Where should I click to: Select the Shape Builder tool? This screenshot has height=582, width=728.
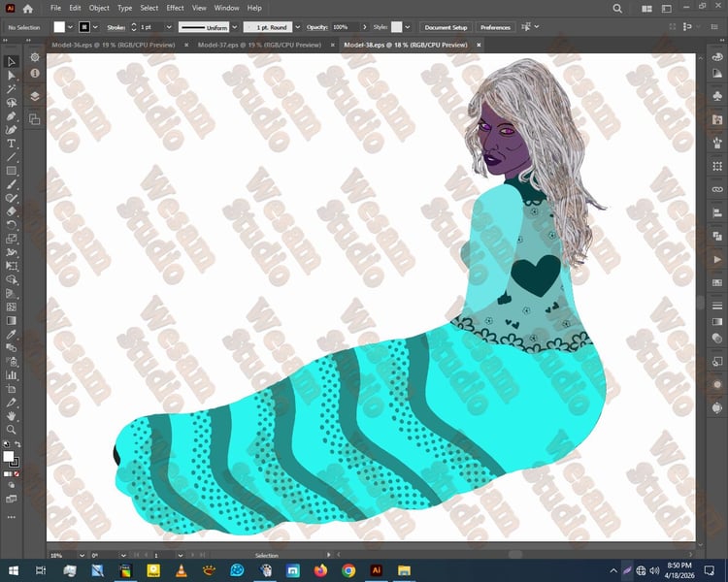11,280
